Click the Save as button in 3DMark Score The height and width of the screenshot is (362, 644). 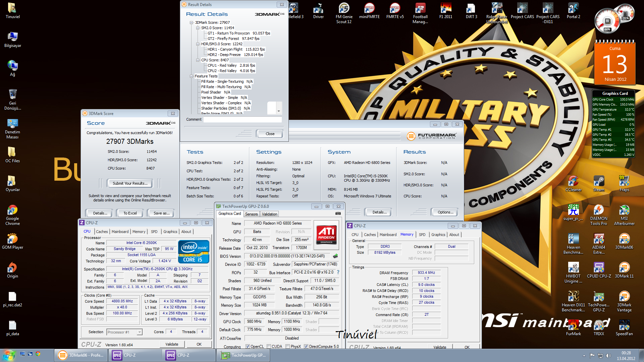pos(161,213)
